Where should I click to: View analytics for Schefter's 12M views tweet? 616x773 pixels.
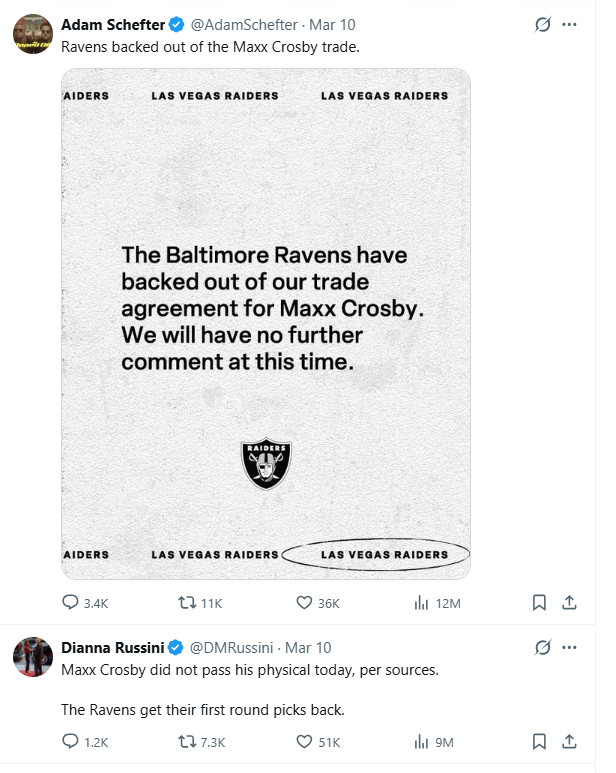pyautogui.click(x=421, y=603)
